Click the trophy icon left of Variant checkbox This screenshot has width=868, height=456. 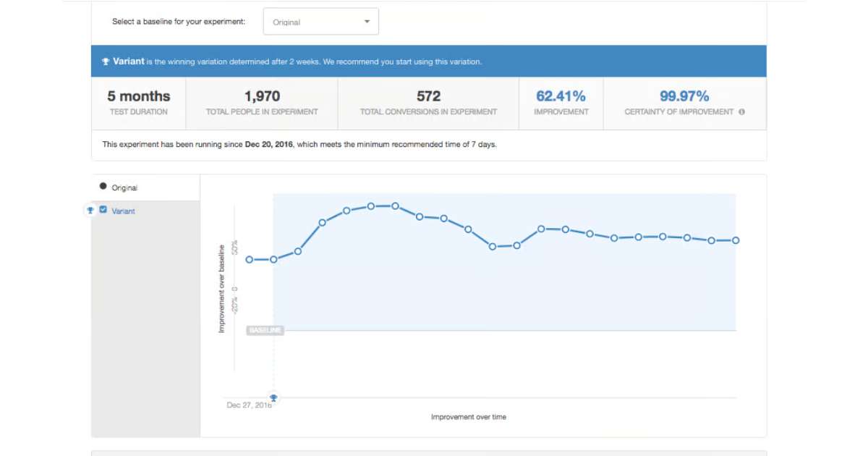pos(90,211)
